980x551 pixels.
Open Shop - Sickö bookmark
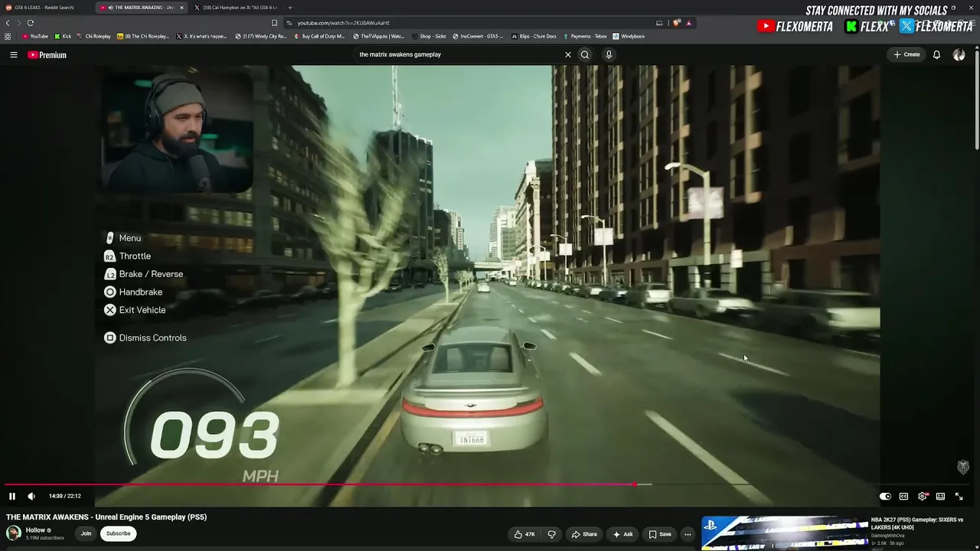pyautogui.click(x=429, y=36)
